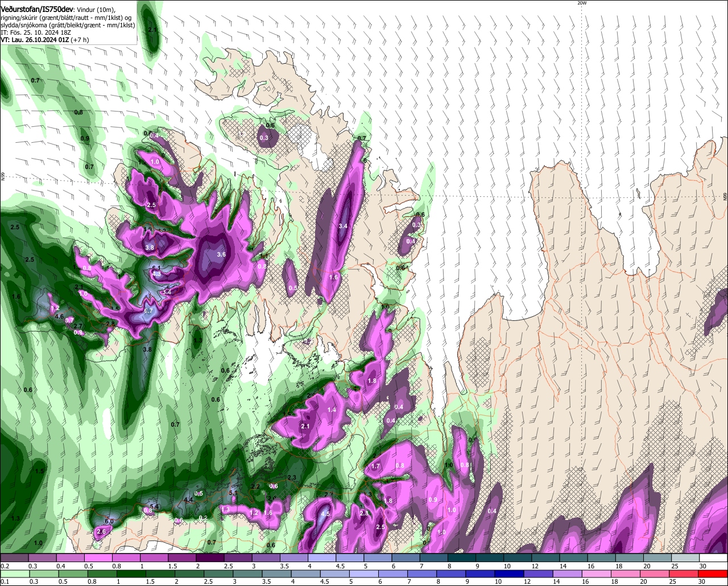Click the bright red 30 rain legend swatch
728x586 pixels.
click(713, 573)
